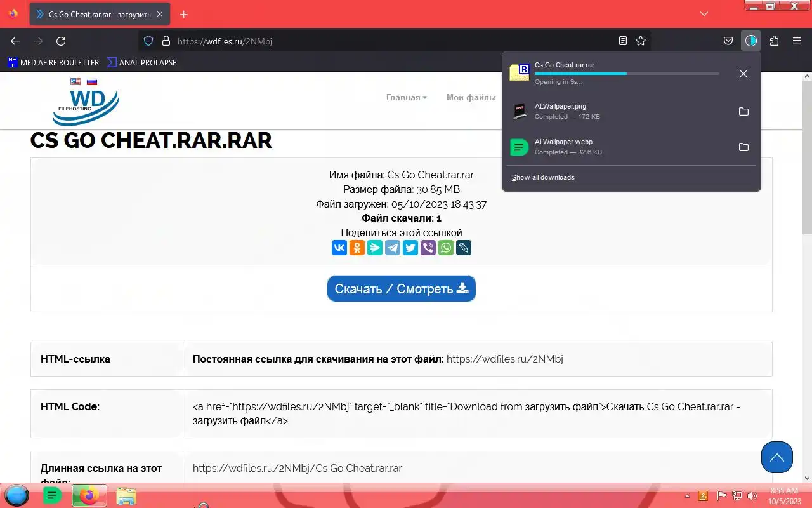Open the second bookmark in bookmarks toolbar
The width and height of the screenshot is (812, 508).
point(141,62)
